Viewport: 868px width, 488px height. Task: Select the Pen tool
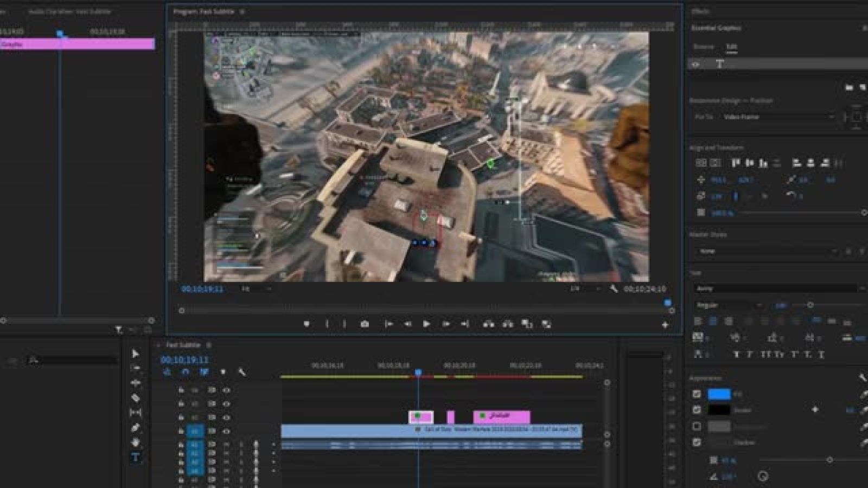(135, 428)
